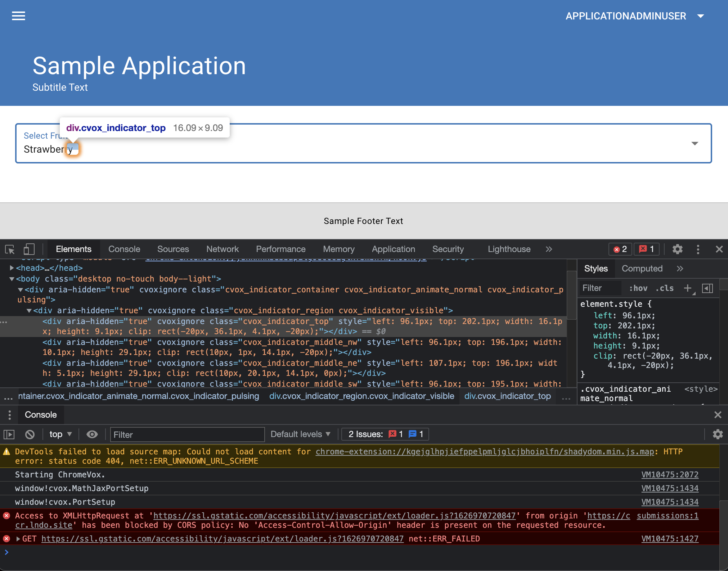Toggle element state with the :hov control
Screen dimensions: 728x571
tap(637, 288)
